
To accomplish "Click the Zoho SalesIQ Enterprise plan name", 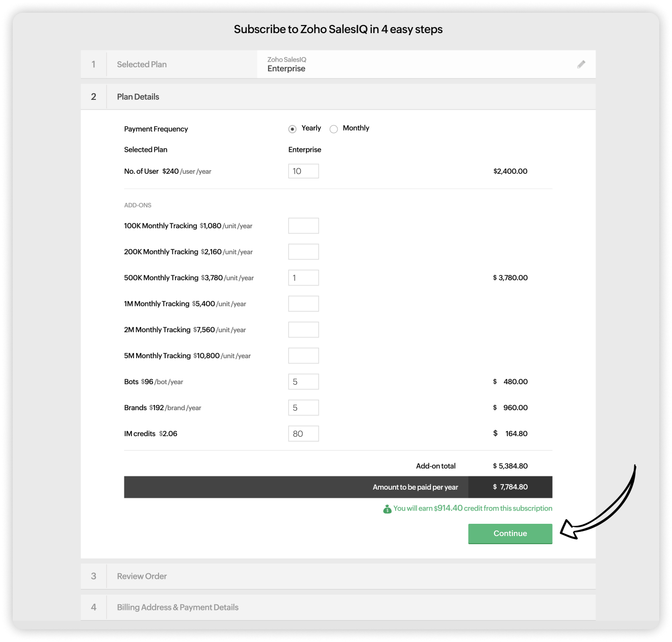I will coord(287,65).
